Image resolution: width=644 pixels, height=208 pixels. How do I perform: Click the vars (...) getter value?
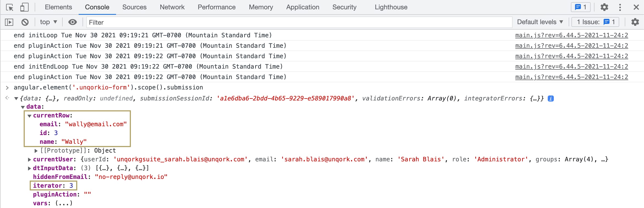(64, 203)
